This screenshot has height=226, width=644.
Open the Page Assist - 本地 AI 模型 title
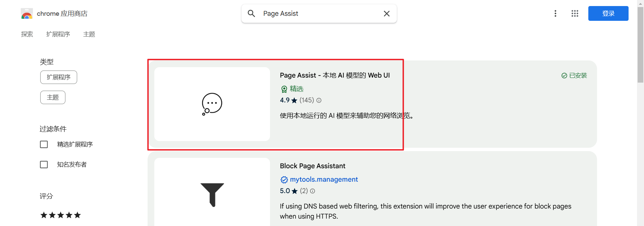pyautogui.click(x=335, y=75)
